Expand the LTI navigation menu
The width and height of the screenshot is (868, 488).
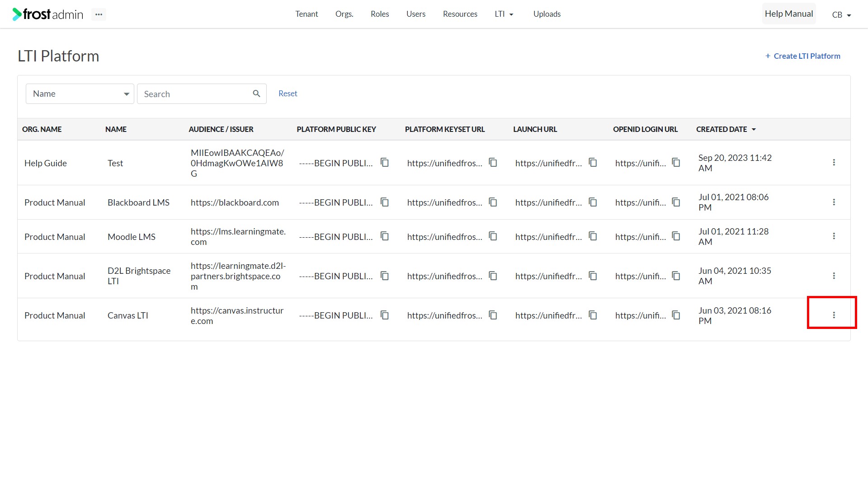pyautogui.click(x=504, y=14)
